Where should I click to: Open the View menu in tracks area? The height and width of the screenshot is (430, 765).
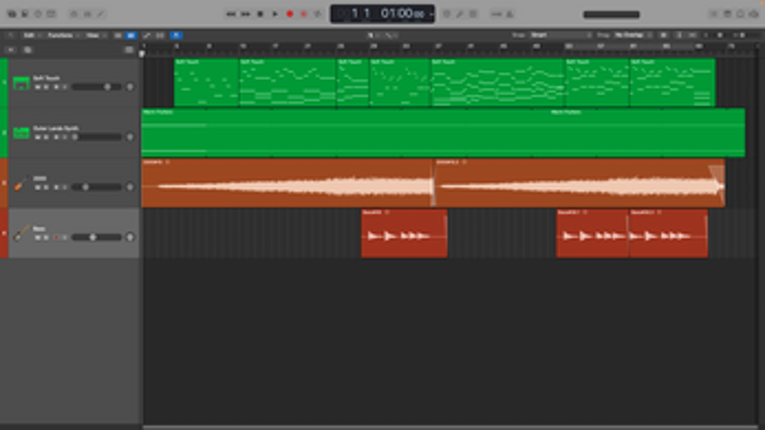[x=93, y=35]
